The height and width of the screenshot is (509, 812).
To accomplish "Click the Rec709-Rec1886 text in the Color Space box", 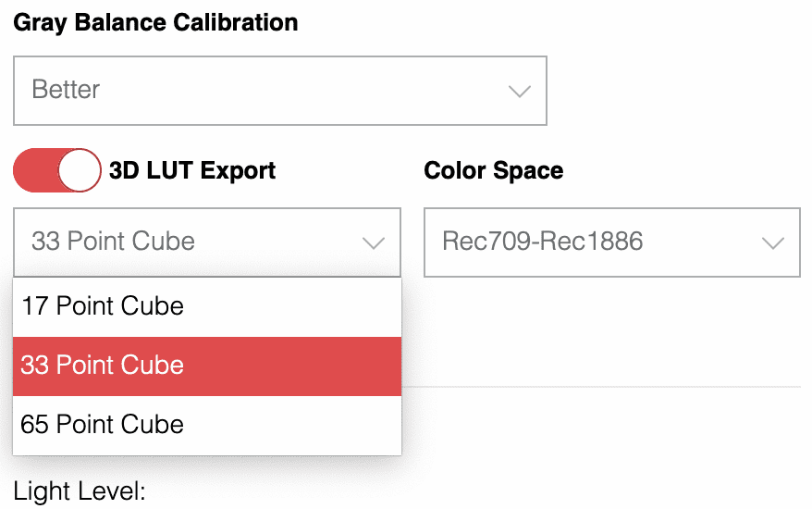I will coord(542,242).
